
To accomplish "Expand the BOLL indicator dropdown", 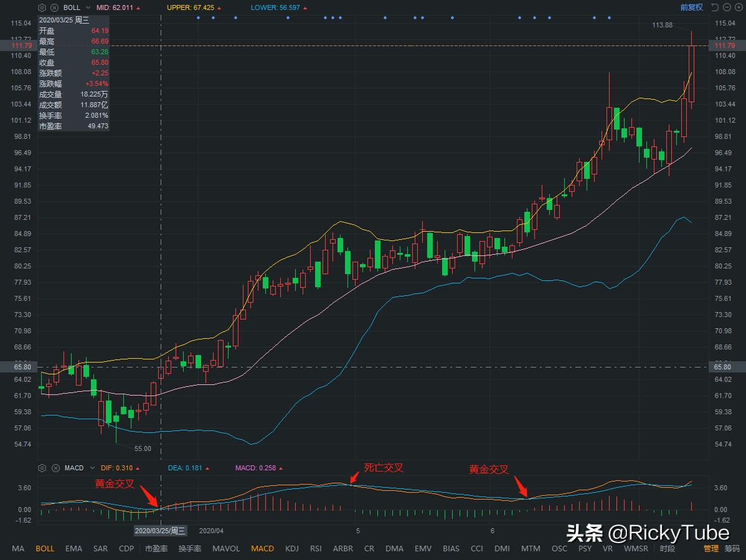I will click(88, 7).
